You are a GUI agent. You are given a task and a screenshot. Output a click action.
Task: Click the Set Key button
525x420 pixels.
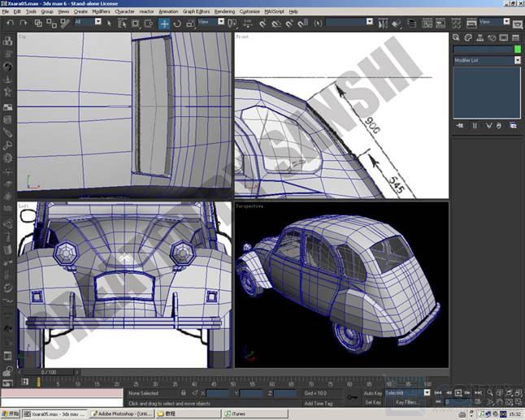tap(373, 402)
